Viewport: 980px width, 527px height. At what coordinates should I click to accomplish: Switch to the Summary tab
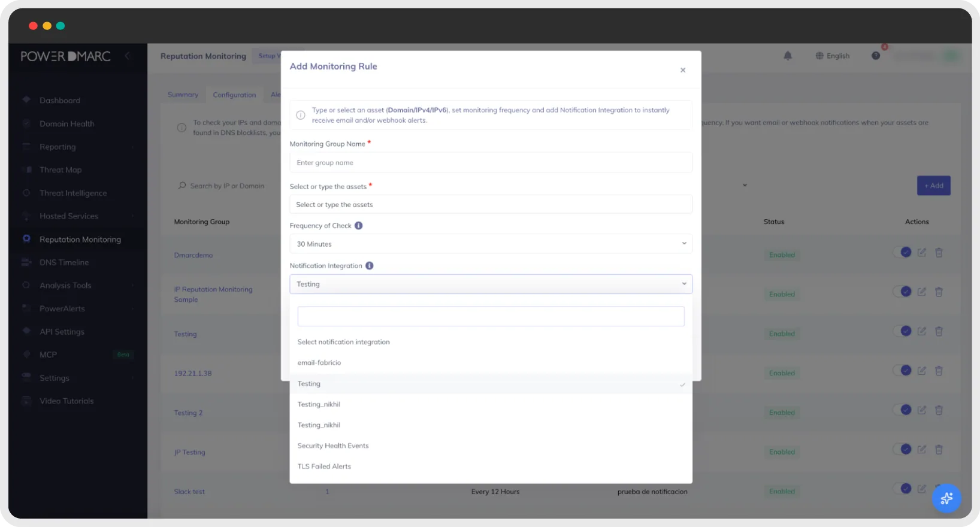[183, 95]
